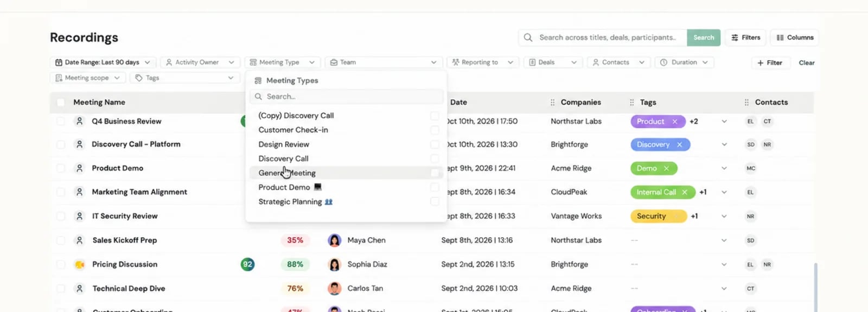Image resolution: width=868 pixels, height=312 pixels.
Task: Click the drag handle icon beside Tags column
Action: click(631, 102)
